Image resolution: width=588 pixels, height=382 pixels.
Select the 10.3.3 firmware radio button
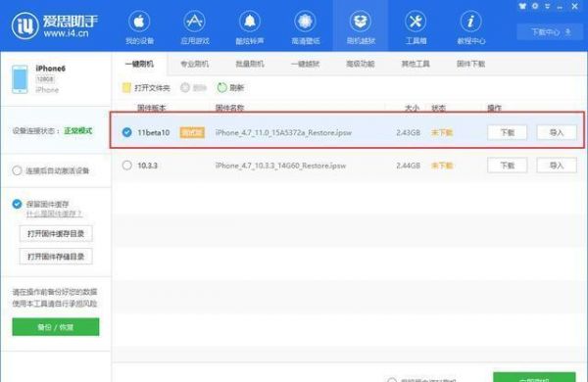pyautogui.click(x=127, y=166)
